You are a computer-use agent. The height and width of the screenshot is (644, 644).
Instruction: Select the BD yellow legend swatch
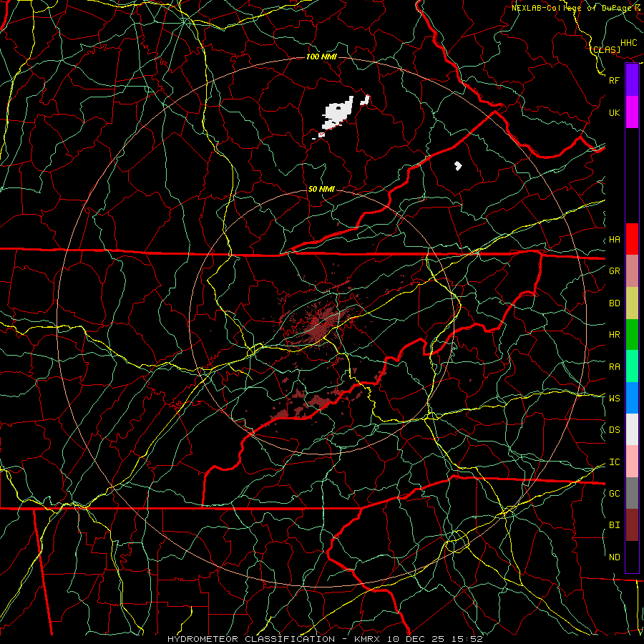tap(632, 303)
